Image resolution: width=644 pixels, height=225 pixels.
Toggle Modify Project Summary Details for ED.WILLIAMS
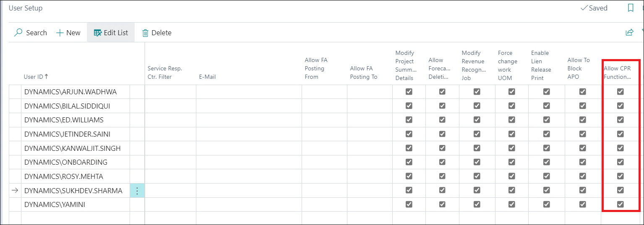coord(409,120)
